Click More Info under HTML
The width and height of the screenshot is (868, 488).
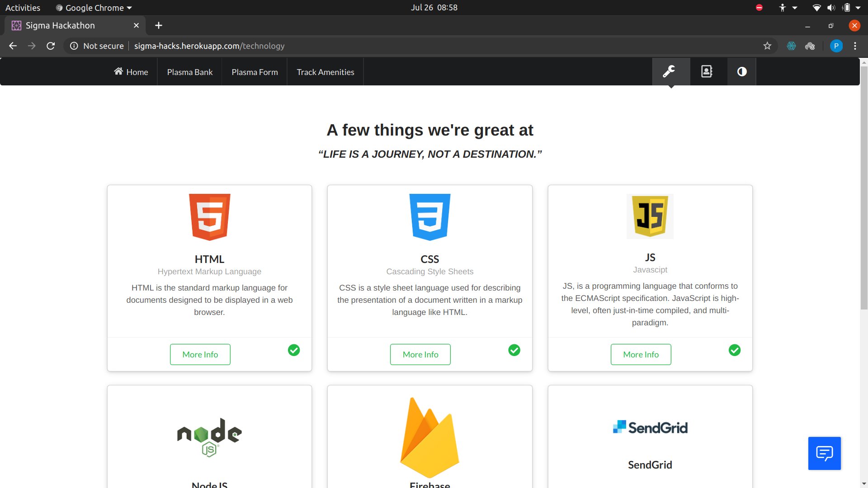[x=200, y=355]
